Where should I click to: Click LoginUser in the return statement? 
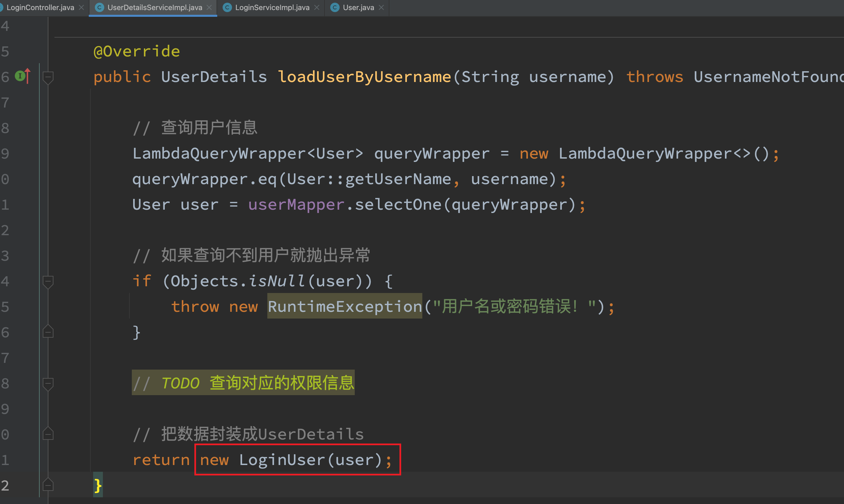point(282,460)
